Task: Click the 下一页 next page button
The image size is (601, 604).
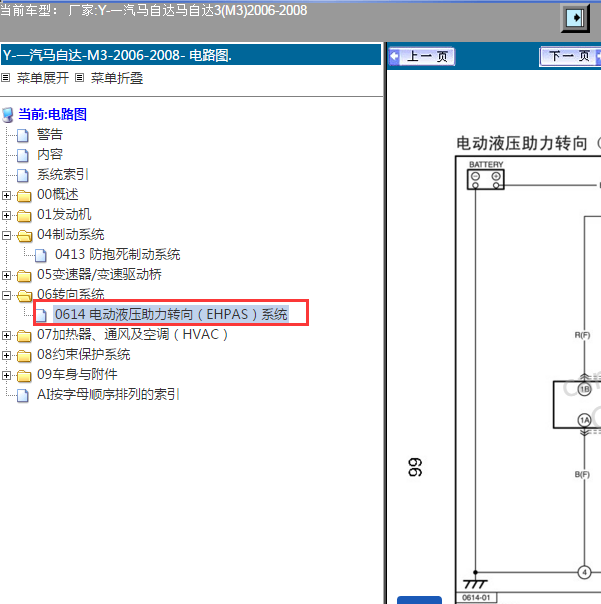Action: 570,57
